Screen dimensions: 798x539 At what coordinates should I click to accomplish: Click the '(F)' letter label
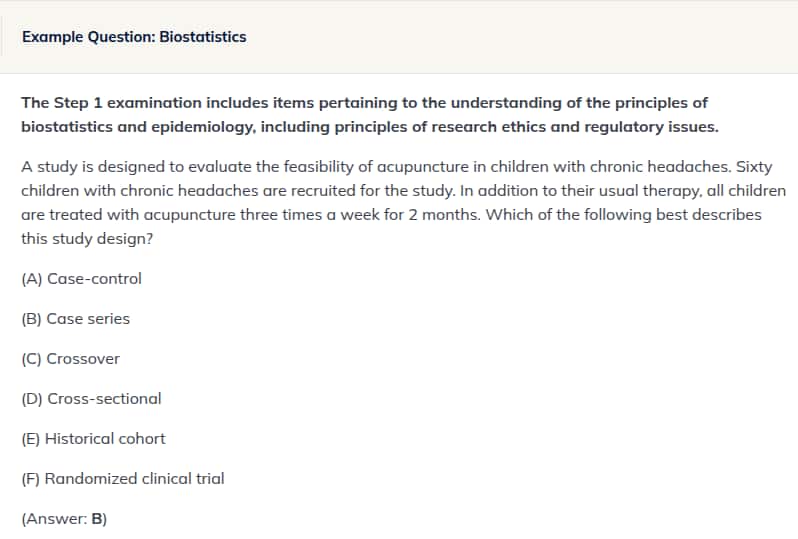(x=31, y=479)
